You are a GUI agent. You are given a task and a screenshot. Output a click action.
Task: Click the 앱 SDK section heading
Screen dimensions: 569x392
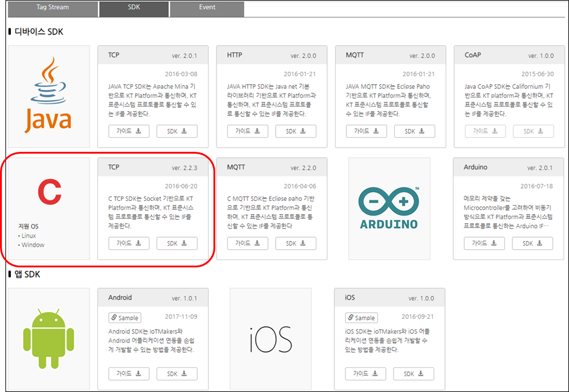point(27,274)
